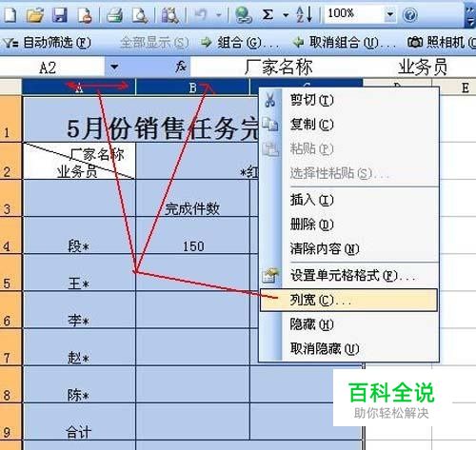Select row 4 header

(10, 236)
